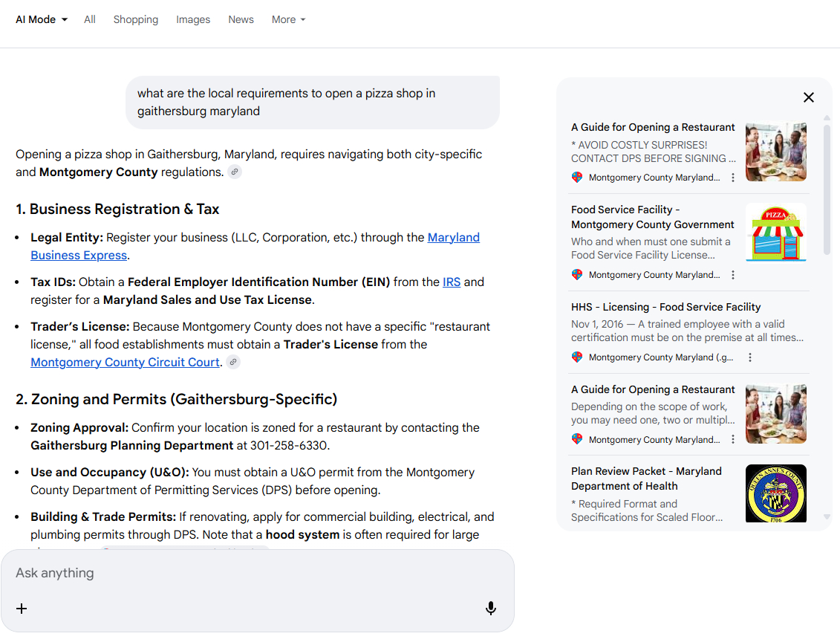Click the microphone voice input icon

[x=490, y=609]
